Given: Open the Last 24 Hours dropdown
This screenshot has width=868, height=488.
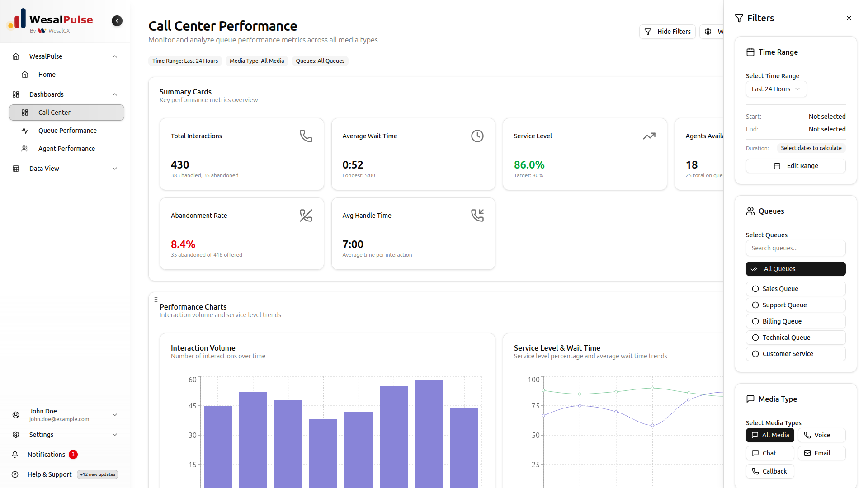Looking at the screenshot, I should click(x=776, y=89).
